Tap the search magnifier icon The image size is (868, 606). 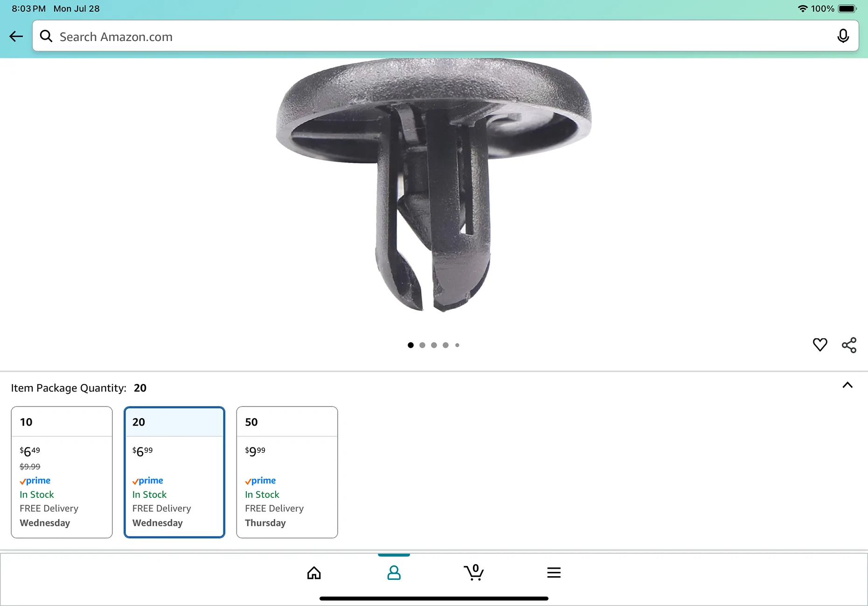coord(46,36)
